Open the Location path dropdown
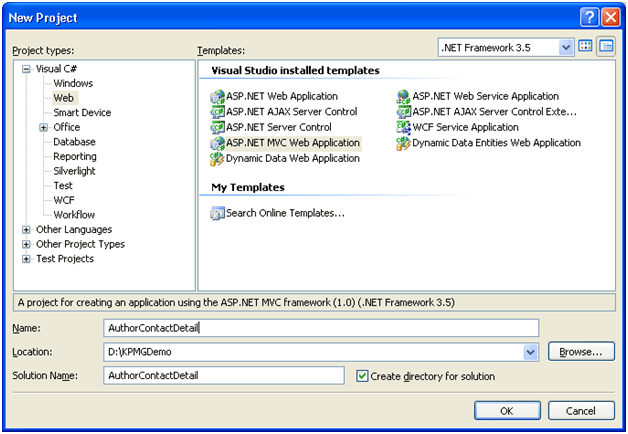 pos(530,352)
